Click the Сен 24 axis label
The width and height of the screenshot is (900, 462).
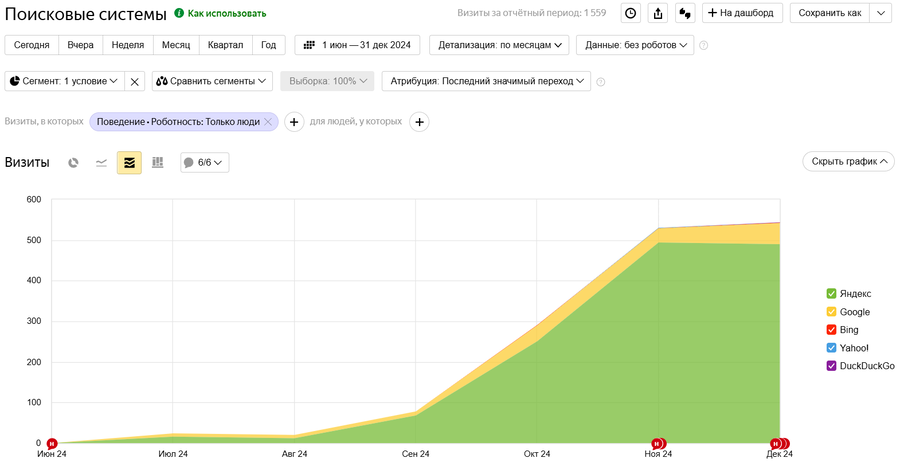(416, 454)
